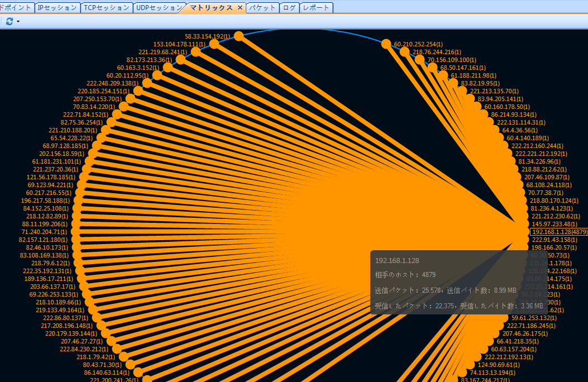The width and height of the screenshot is (588, 382).
Task: Switch to the TCPセッション tab
Action: coord(106,7)
